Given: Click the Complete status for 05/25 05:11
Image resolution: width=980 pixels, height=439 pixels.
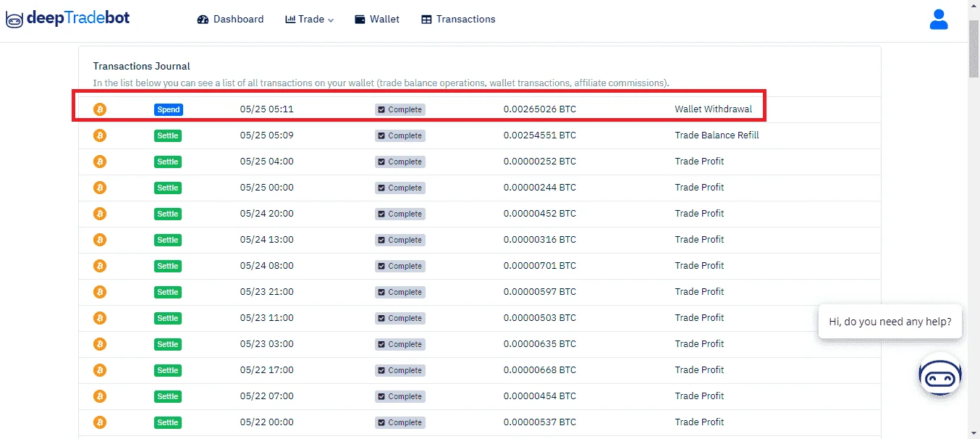Looking at the screenshot, I should tap(400, 110).
